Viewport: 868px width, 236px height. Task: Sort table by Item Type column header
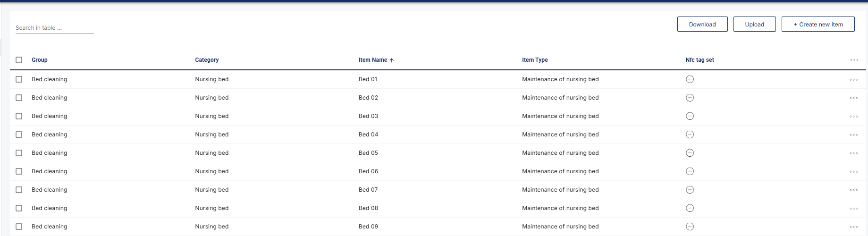click(x=535, y=60)
